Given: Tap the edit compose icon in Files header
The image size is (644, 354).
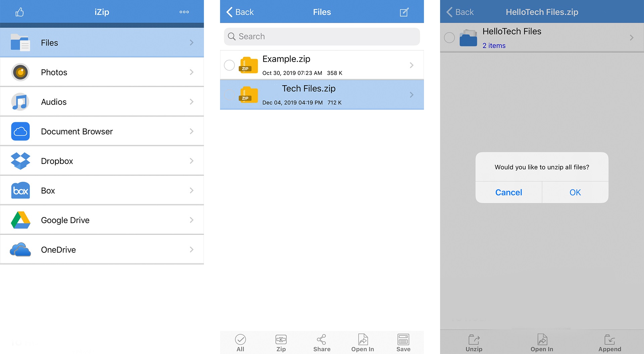Looking at the screenshot, I should point(404,12).
